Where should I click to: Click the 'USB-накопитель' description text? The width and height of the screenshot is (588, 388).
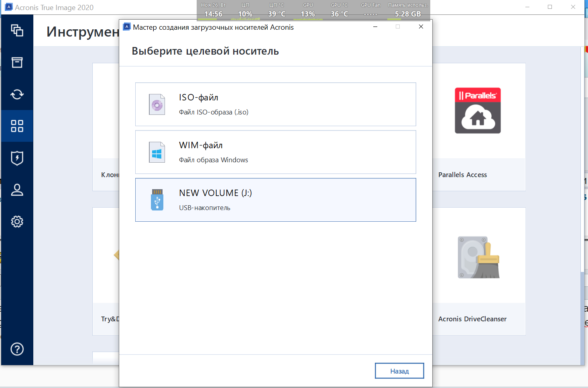(x=205, y=208)
